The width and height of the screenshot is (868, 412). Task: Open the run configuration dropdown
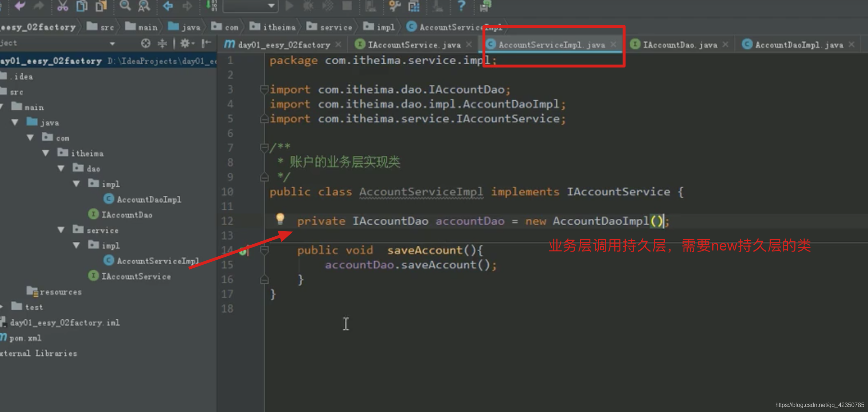(x=251, y=5)
